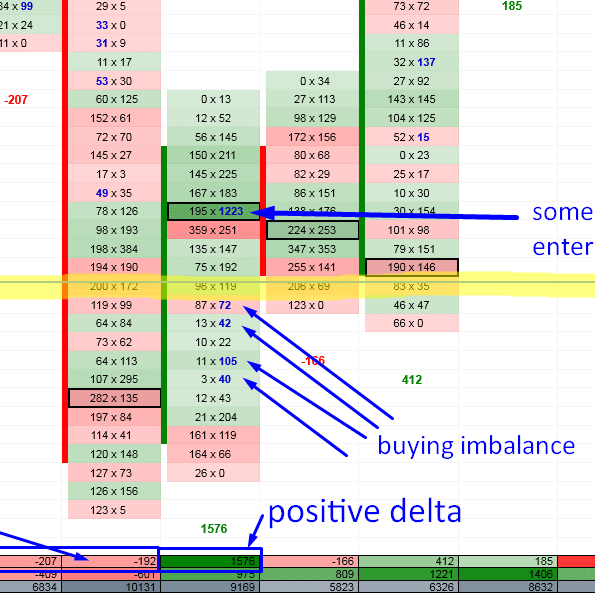The width and height of the screenshot is (595, 595).
Task: Click the 107 x 295 cell
Action: [x=114, y=379]
